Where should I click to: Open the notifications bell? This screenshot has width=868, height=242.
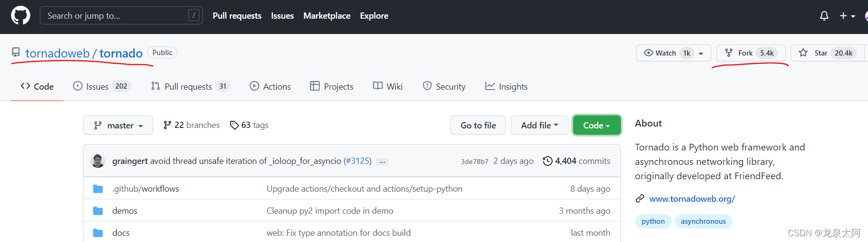824,16
